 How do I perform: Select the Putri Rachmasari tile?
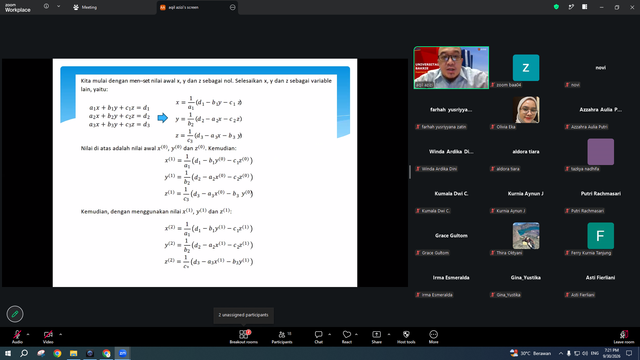600,193
